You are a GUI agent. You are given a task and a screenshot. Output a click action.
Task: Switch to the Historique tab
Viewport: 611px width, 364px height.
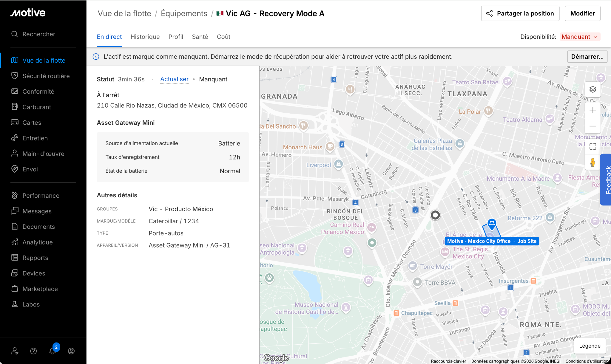point(145,37)
